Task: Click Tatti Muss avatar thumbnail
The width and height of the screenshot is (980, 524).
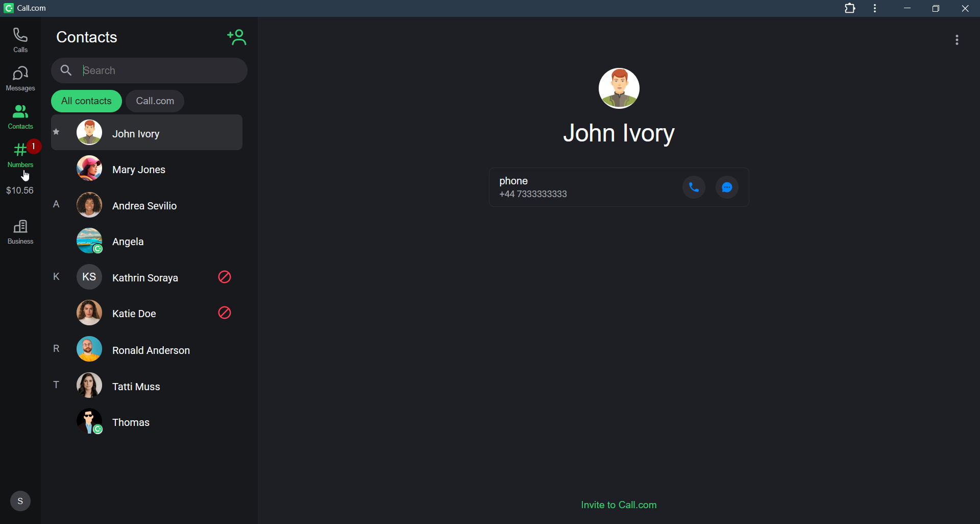Action: point(89,385)
